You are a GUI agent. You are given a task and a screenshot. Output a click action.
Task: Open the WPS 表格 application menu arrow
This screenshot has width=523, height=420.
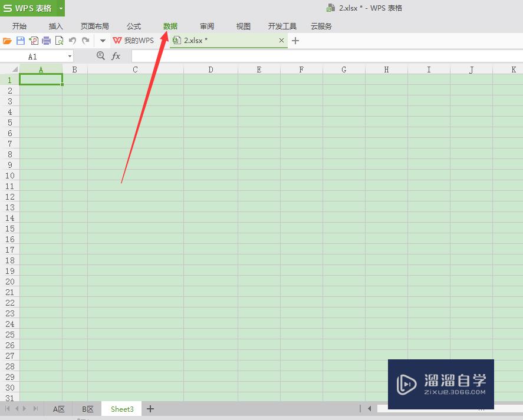coord(61,8)
